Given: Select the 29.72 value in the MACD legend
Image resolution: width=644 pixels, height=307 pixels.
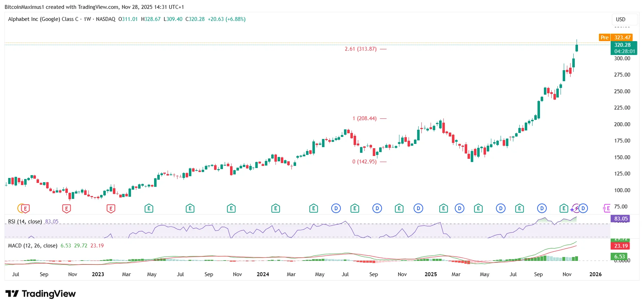Looking at the screenshot, I should point(81,246).
